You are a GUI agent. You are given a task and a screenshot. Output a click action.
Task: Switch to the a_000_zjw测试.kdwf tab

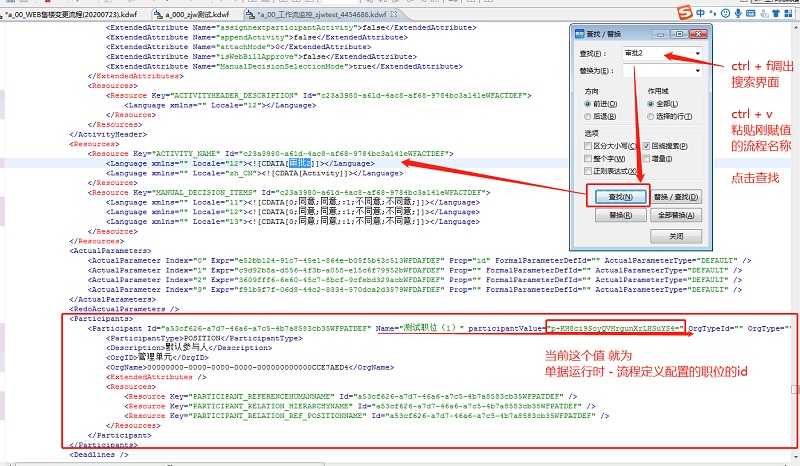click(x=194, y=14)
